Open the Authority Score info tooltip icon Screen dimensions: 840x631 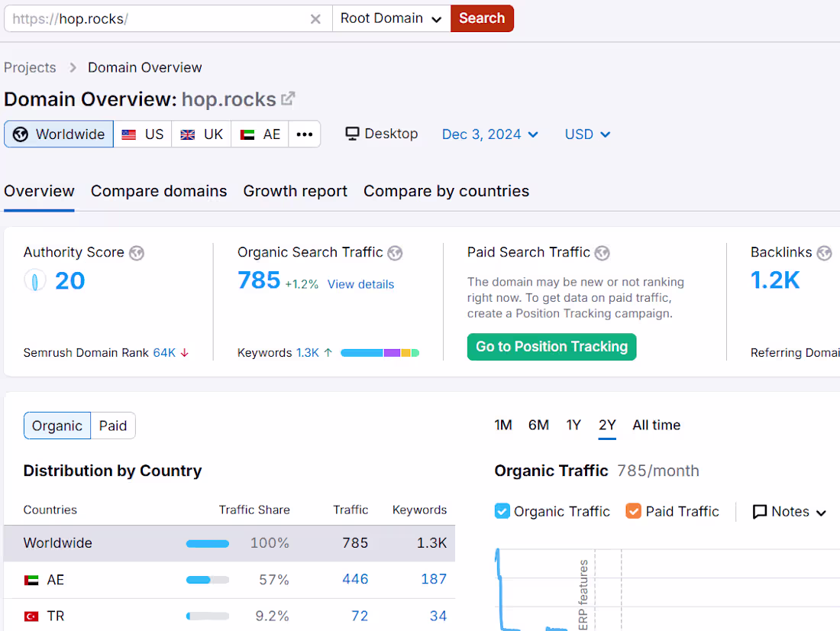point(136,252)
